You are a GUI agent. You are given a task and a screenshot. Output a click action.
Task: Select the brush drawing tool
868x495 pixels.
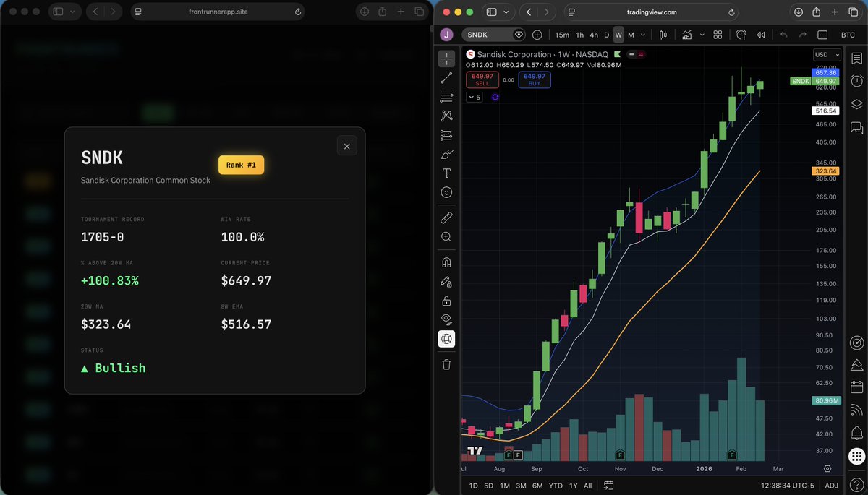coord(446,154)
